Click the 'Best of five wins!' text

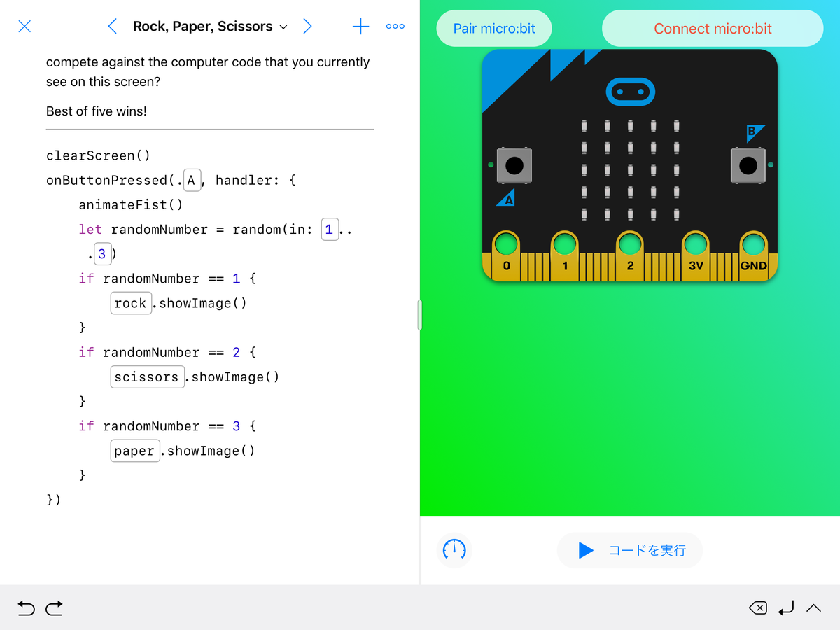pyautogui.click(x=97, y=111)
